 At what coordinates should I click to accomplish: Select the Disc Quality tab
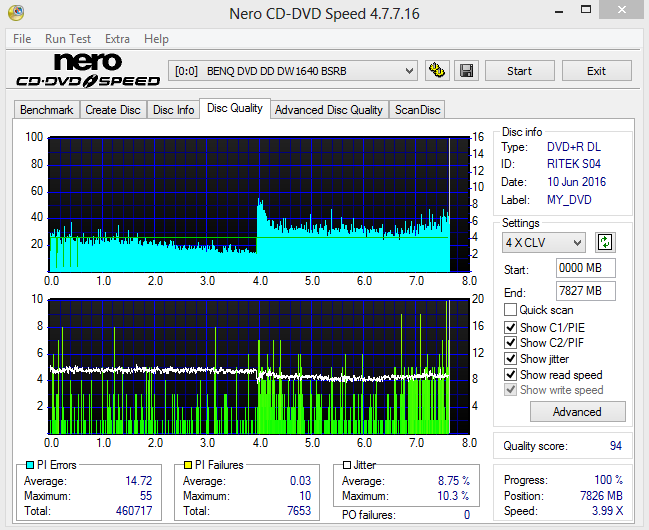[x=235, y=108]
